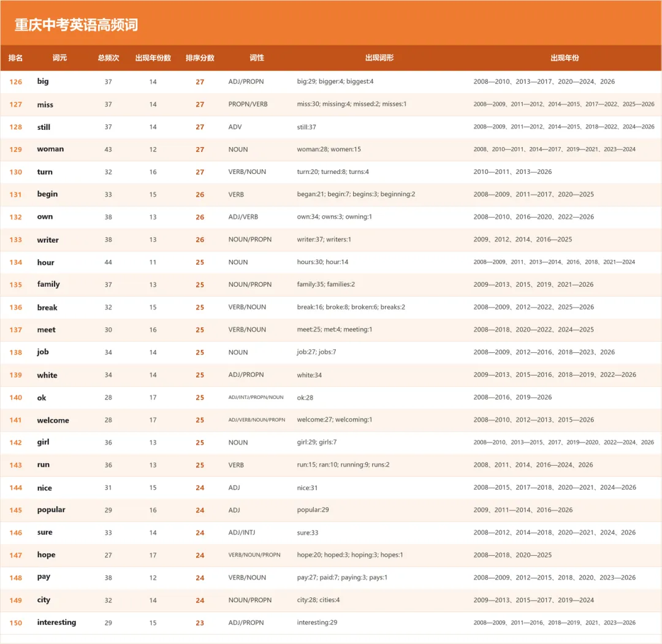Viewport: 662px width, 644px height.
Task: Click 'run:15; ran:10; running:9; runs:2' cell
Action: tap(343, 464)
